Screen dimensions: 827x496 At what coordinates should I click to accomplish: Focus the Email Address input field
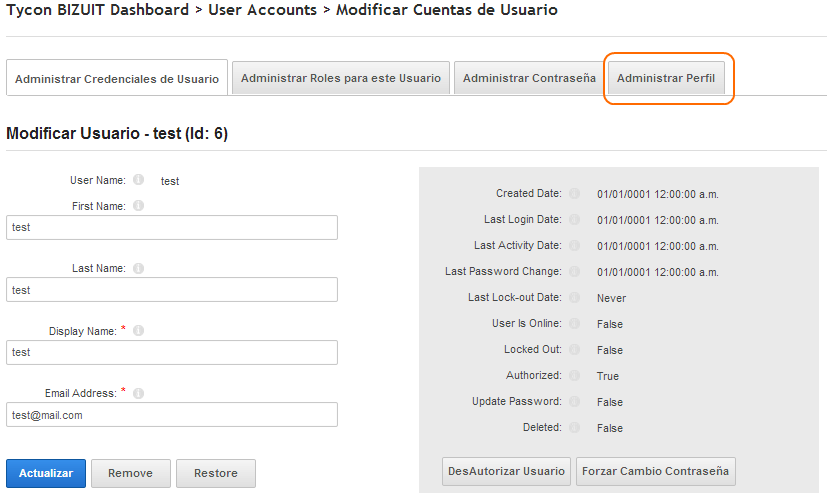click(x=172, y=415)
